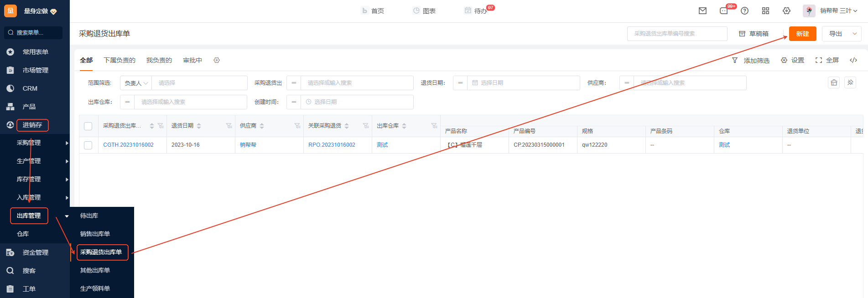Click the filter icon in 退货日期 column header
Image resolution: width=868 pixels, height=298 pixels.
pos(229,126)
